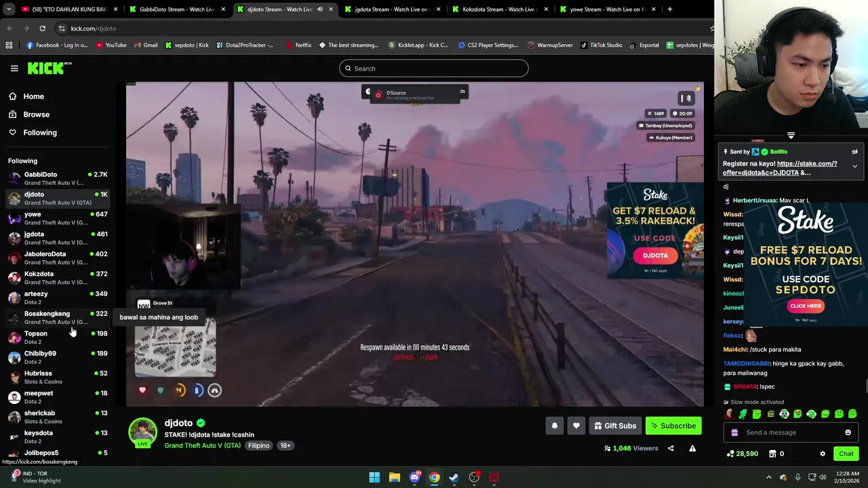Click the notification bell for djdoto
The width and height of the screenshot is (868, 488).
coord(554,426)
